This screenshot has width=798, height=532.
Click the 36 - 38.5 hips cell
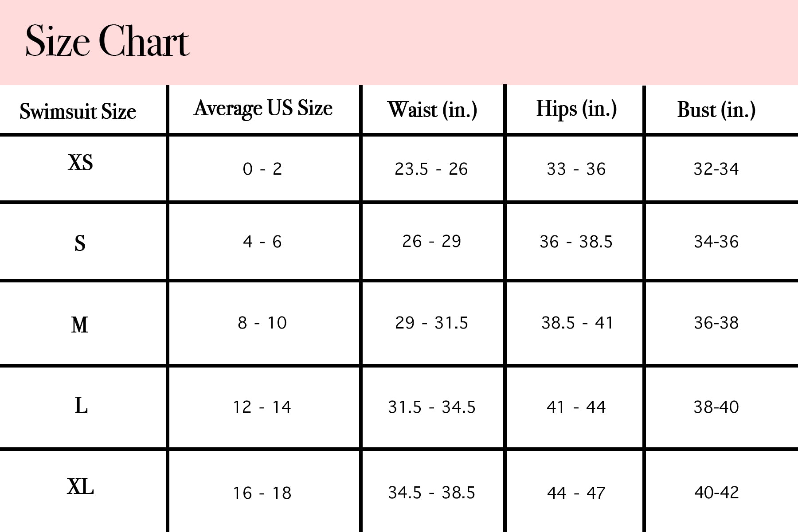tap(576, 242)
